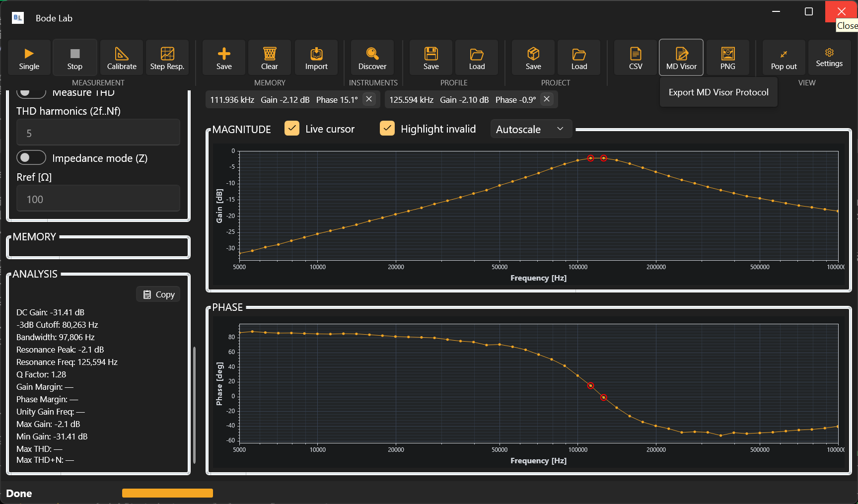This screenshot has height=504, width=858.
Task: Load a Project file
Action: pyautogui.click(x=579, y=58)
